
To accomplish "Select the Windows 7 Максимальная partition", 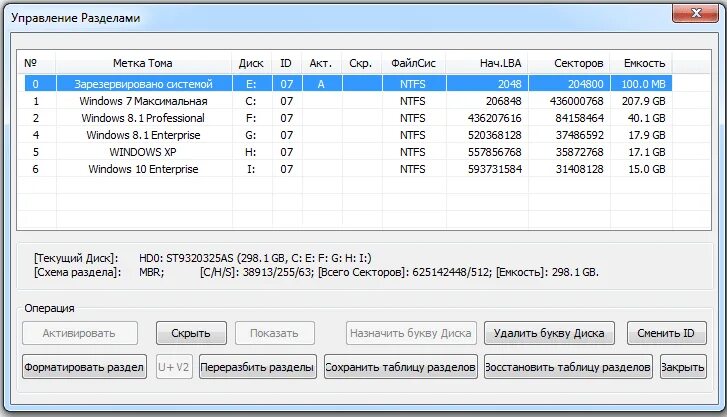I will coord(348,101).
